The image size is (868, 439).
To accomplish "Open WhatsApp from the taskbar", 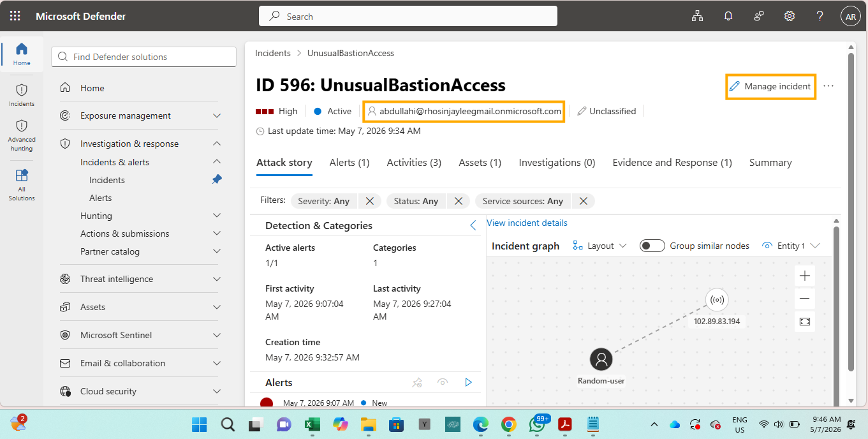I will point(537,424).
